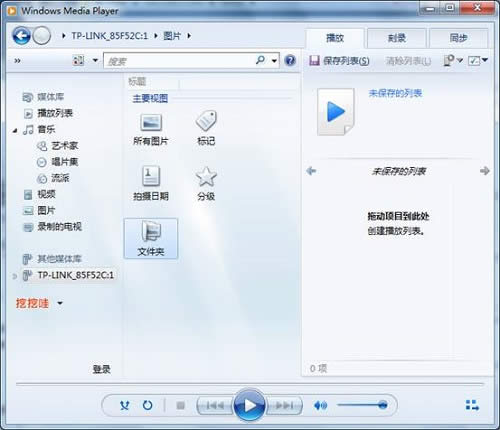Open the 挖挖哇 dropdown arrow
500x430 pixels.
(60, 303)
